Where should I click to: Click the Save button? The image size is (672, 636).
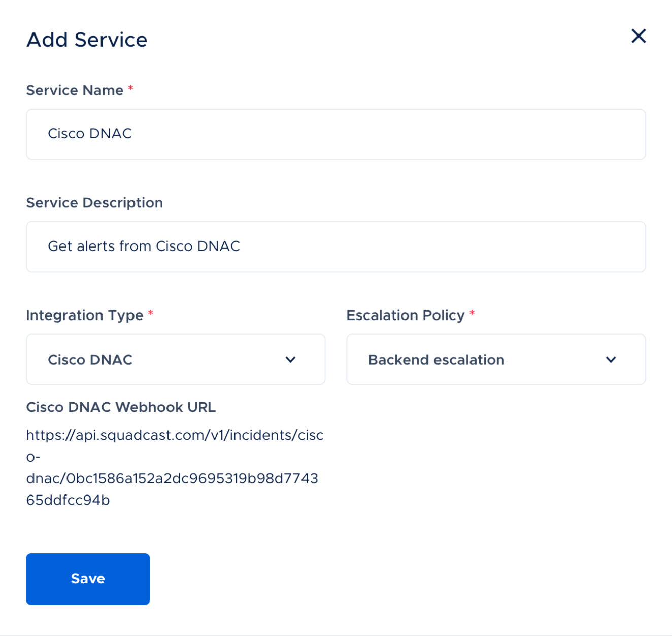88,579
